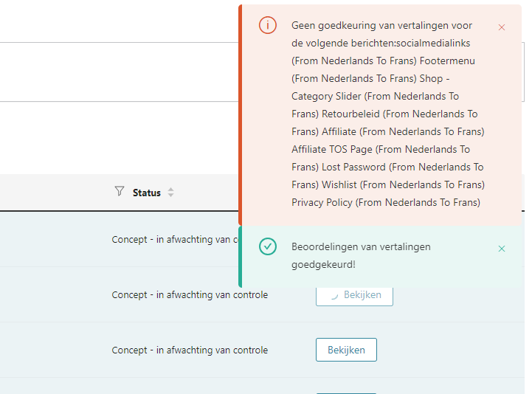Click the loading spinner inside the Bekijken button
Image resolution: width=532 pixels, height=394 pixels.
pos(334,296)
